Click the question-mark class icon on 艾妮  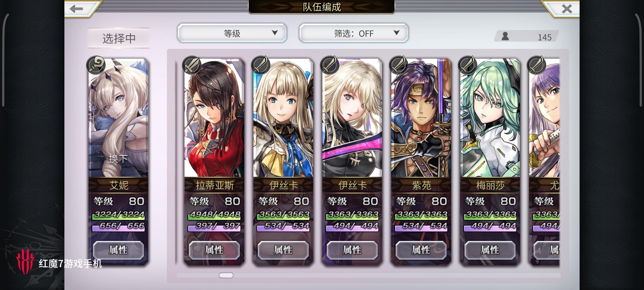point(96,65)
